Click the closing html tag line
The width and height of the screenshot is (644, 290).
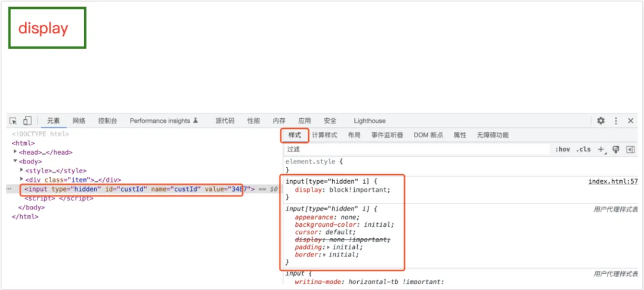tap(25, 217)
